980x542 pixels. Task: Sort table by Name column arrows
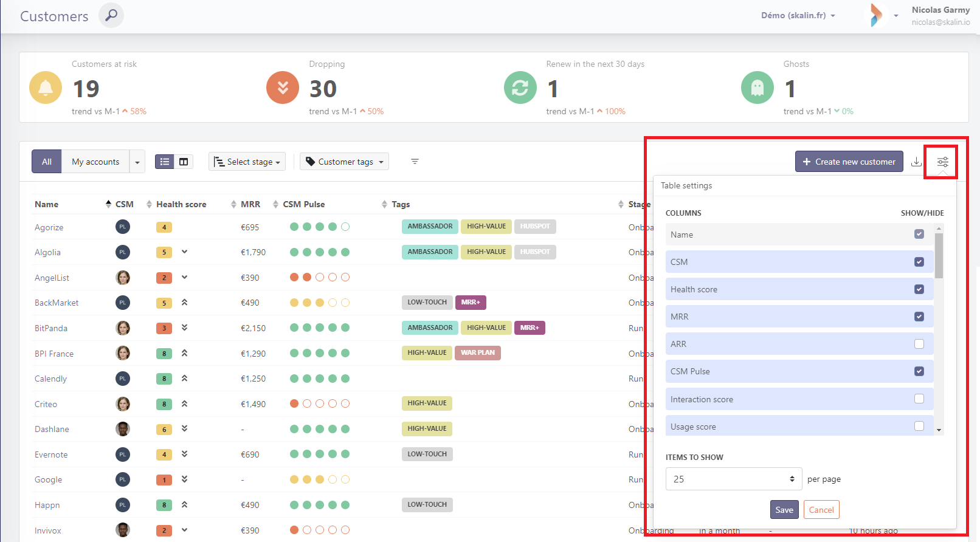tap(109, 204)
